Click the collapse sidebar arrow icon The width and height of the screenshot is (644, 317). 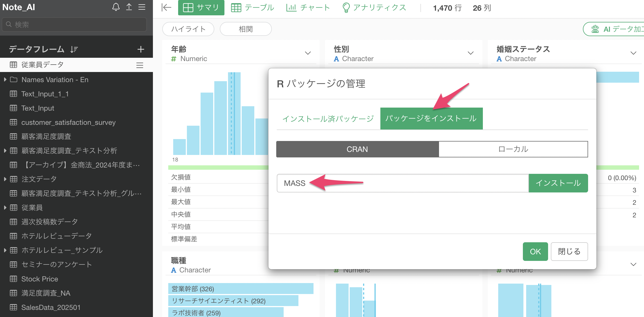pyautogui.click(x=166, y=8)
